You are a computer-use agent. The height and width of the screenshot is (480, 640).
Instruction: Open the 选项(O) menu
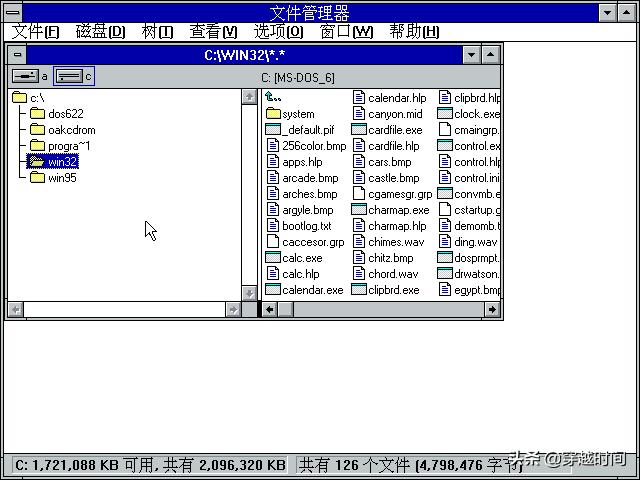[278, 32]
